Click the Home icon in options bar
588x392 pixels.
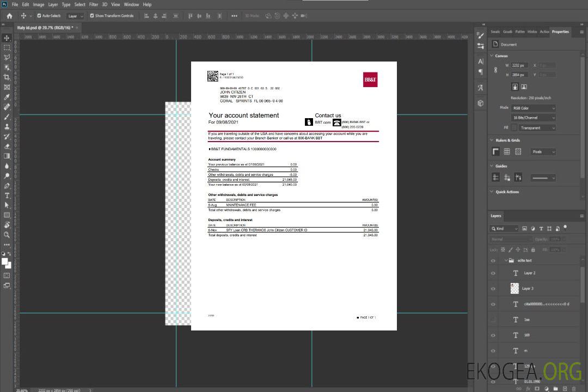click(x=9, y=16)
